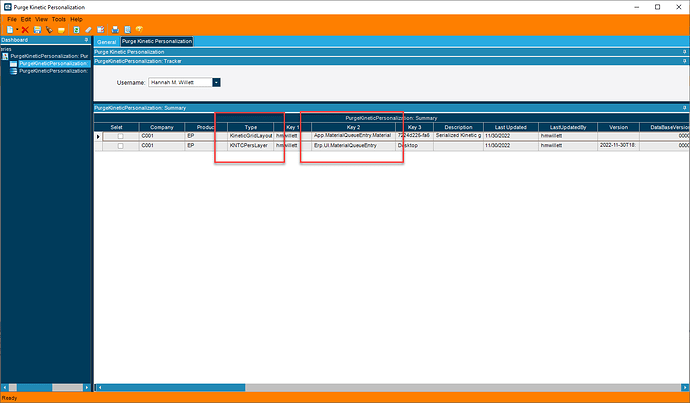Click the New document toolbar icon
The height and width of the screenshot is (403, 690).
point(10,30)
